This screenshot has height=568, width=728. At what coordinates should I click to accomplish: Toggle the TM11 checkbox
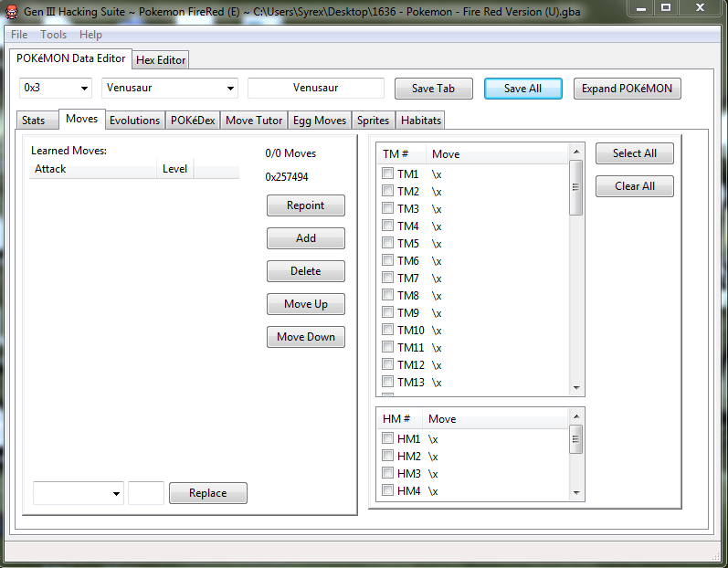pos(387,347)
